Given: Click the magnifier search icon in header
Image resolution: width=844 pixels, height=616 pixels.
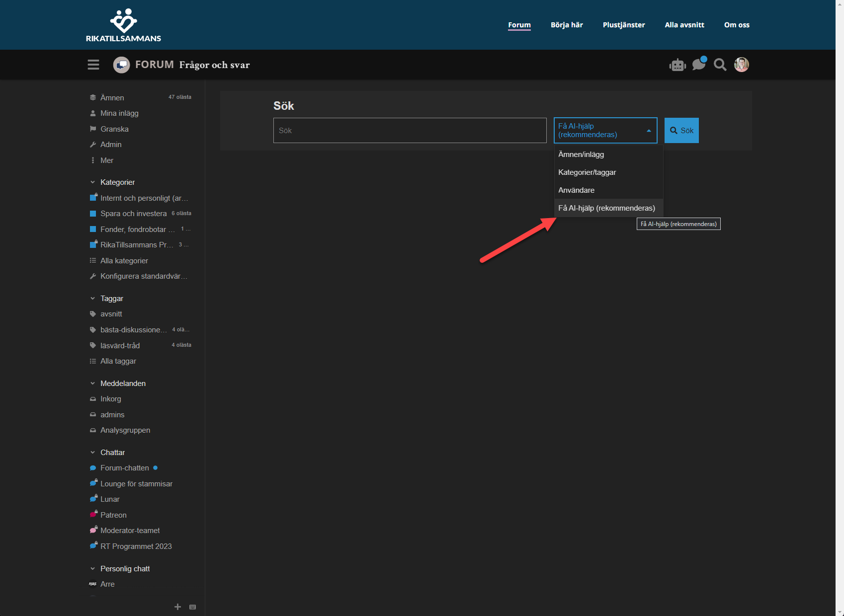Looking at the screenshot, I should point(720,65).
